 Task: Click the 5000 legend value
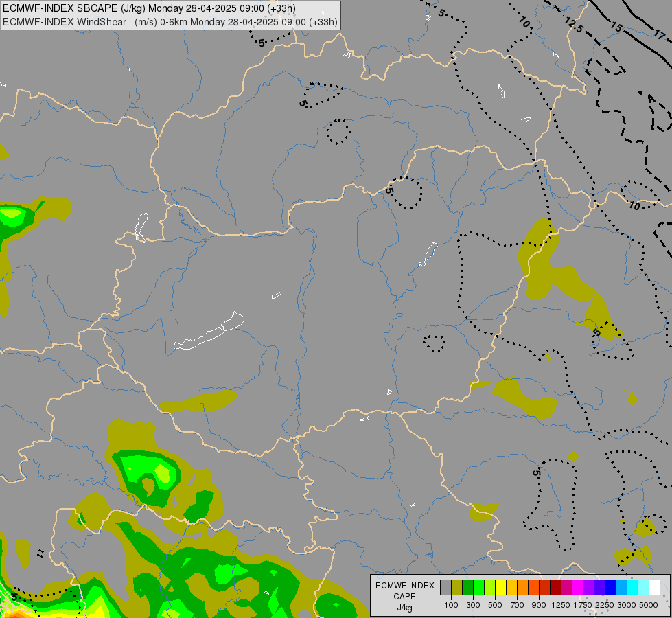649,605
